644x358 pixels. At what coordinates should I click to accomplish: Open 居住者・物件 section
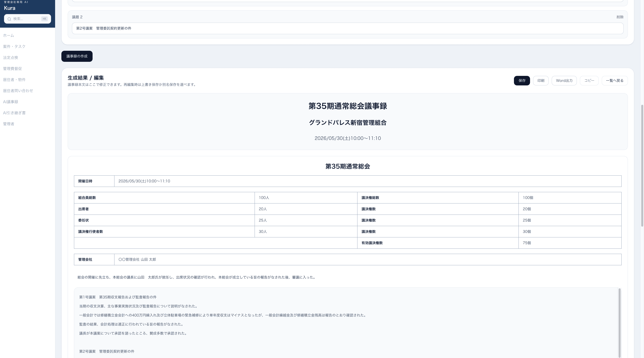tap(14, 80)
